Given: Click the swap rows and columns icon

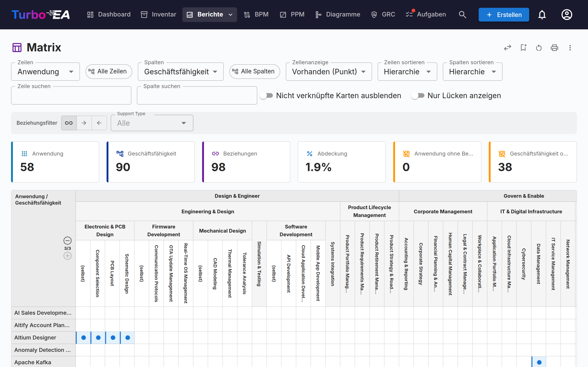Looking at the screenshot, I should [508, 47].
